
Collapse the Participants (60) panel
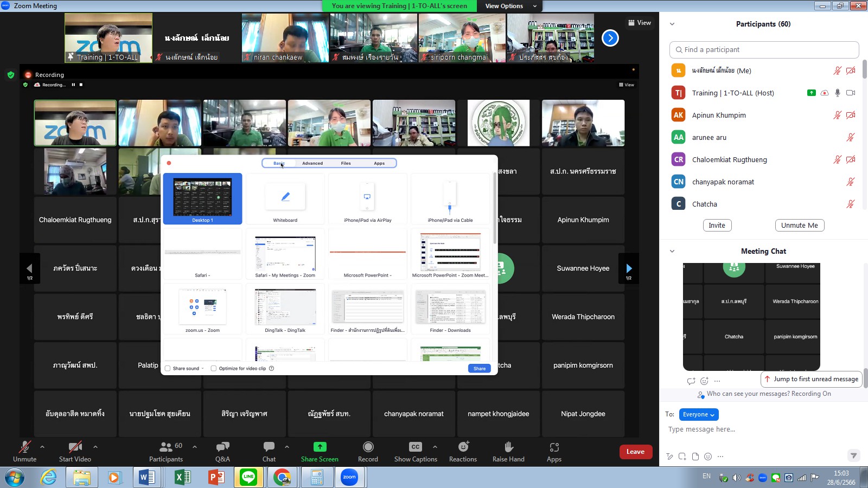(x=672, y=24)
